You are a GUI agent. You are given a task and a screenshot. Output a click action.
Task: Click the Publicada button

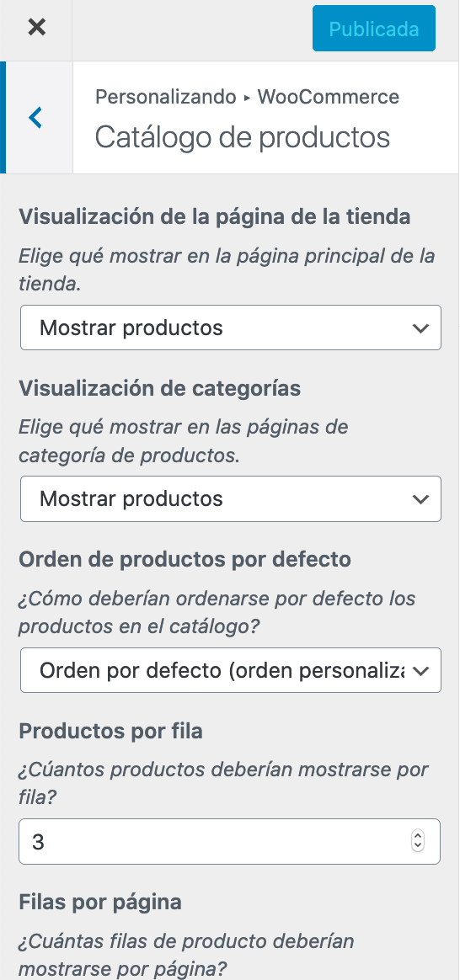[374, 29]
